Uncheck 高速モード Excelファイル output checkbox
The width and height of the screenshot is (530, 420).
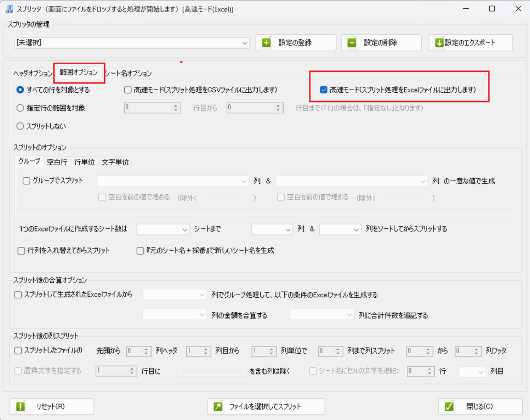pyautogui.click(x=323, y=90)
